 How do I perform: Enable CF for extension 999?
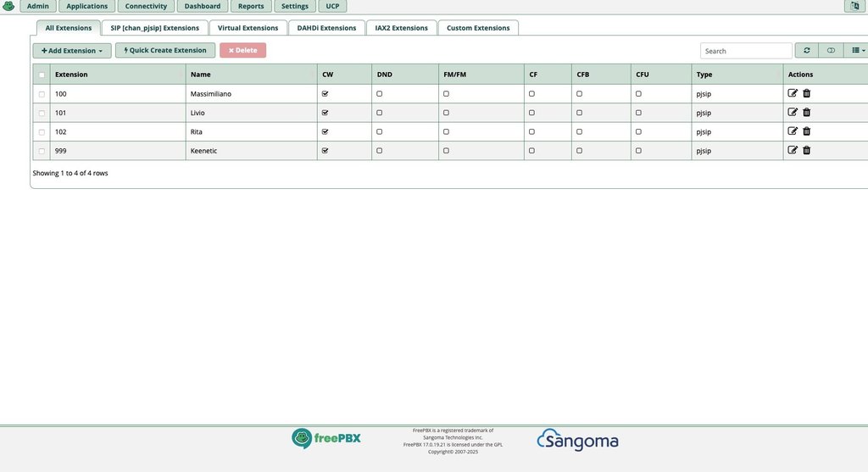[532, 151]
